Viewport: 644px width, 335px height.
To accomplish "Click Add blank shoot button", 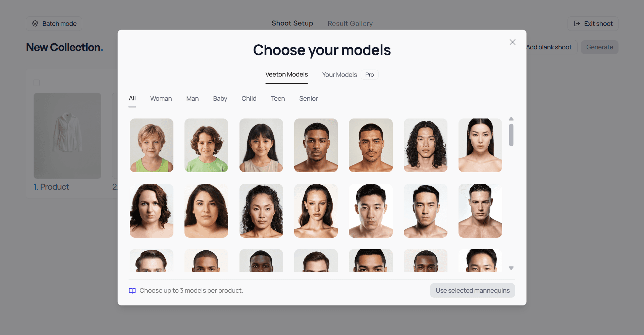I will tap(549, 47).
